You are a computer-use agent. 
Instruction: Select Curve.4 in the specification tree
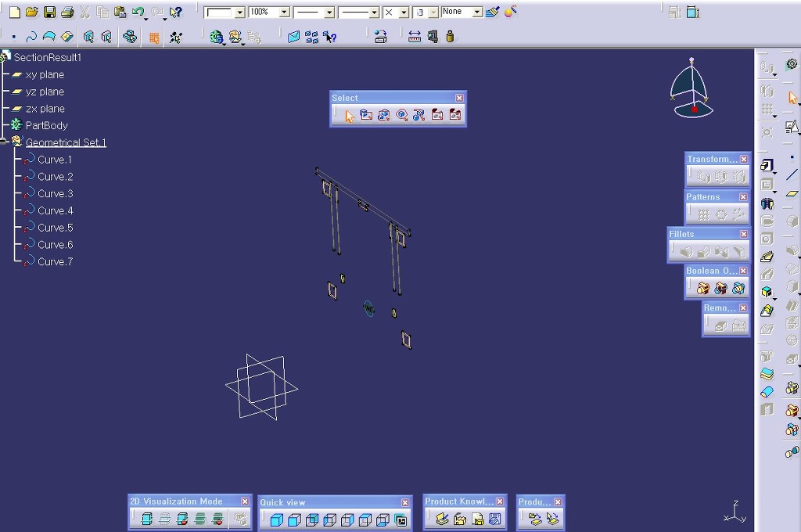tap(55, 210)
